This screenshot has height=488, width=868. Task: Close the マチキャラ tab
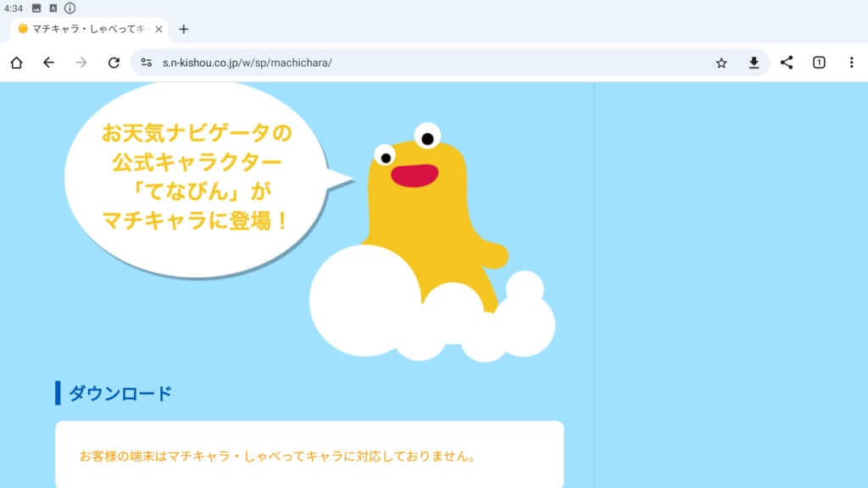[159, 29]
